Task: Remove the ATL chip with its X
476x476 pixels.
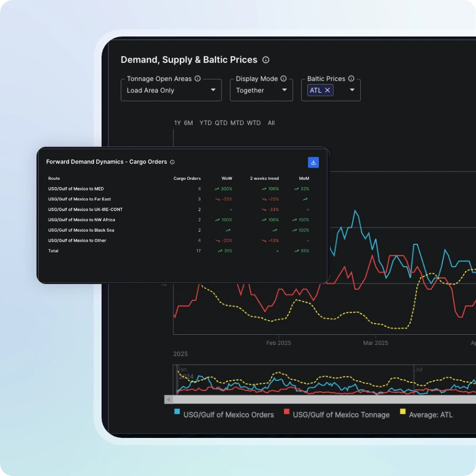Action: 327,90
